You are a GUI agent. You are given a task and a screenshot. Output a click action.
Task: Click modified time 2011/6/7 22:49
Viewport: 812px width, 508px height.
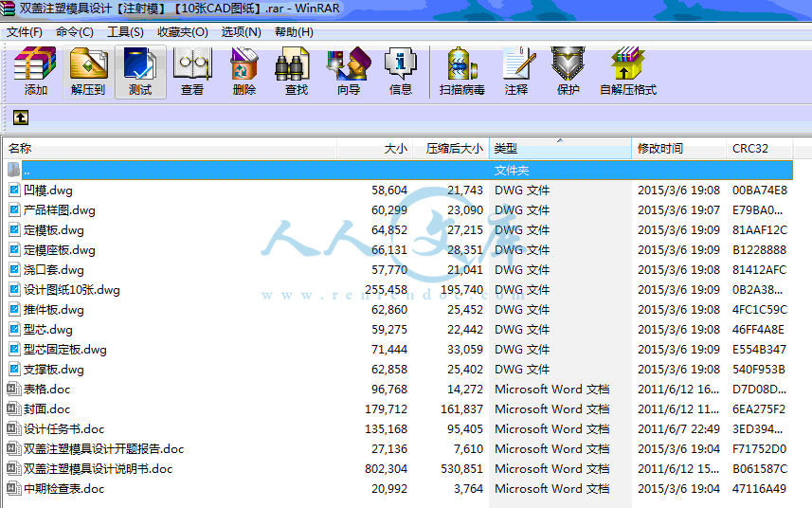click(678, 428)
